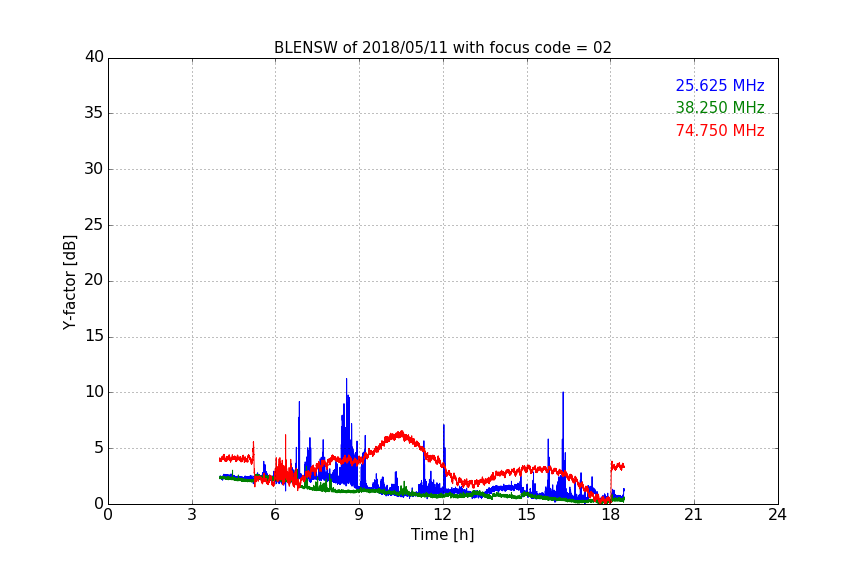Click the y-axis tick label 15

click(94, 336)
